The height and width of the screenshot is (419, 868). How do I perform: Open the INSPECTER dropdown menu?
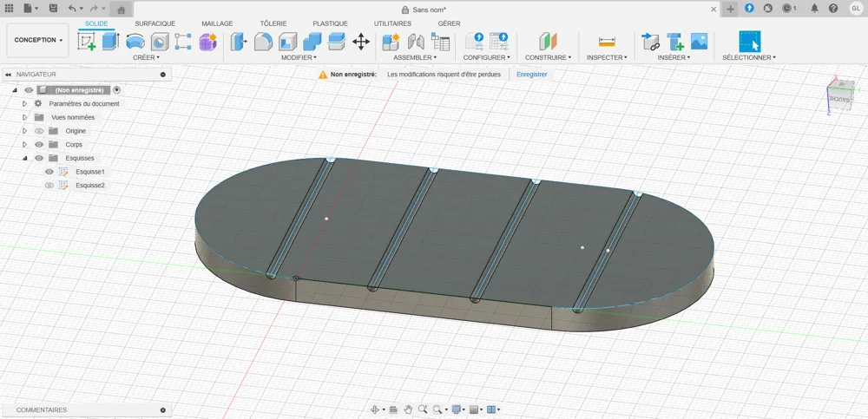point(607,57)
